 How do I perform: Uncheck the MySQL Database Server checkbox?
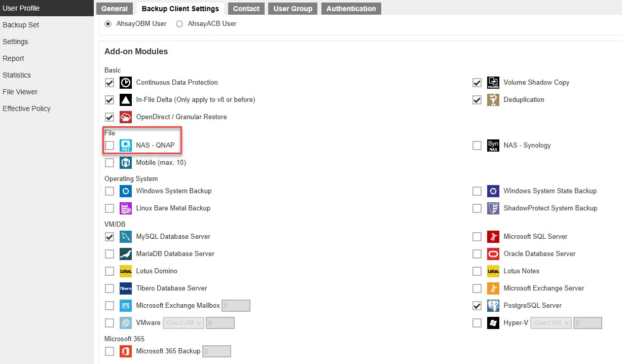pyautogui.click(x=109, y=237)
